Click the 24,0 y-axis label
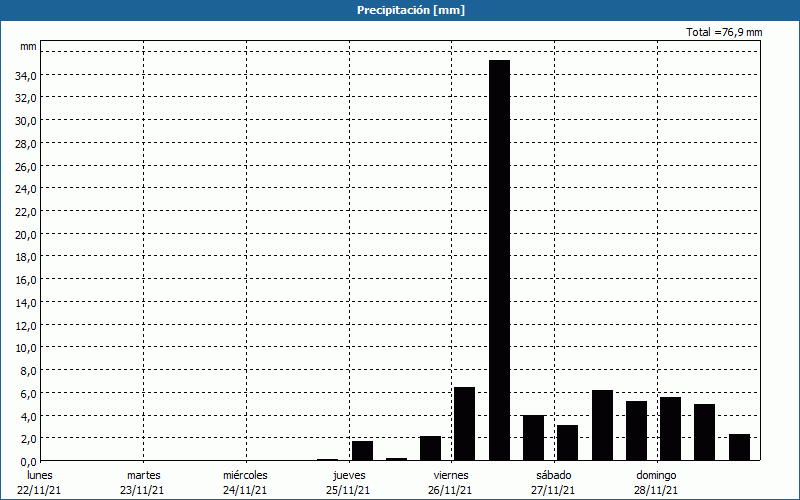Screen dimensions: 800x500 [26, 189]
